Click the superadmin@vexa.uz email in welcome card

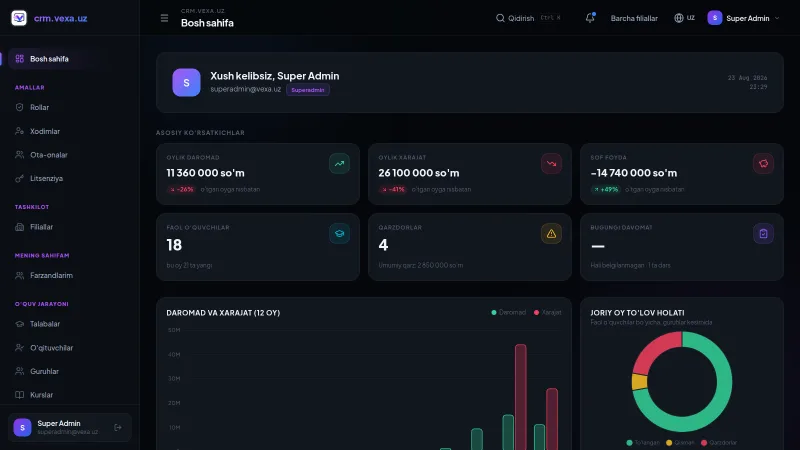[x=245, y=89]
